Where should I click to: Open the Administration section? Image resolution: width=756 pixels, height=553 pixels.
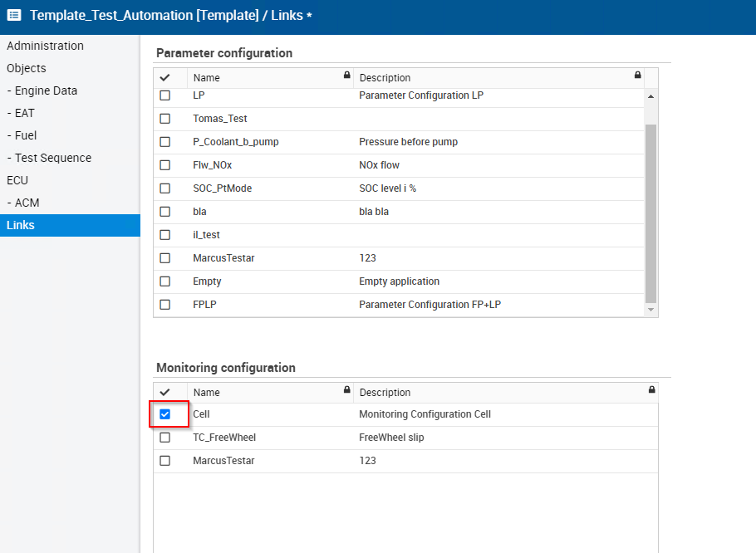click(45, 46)
